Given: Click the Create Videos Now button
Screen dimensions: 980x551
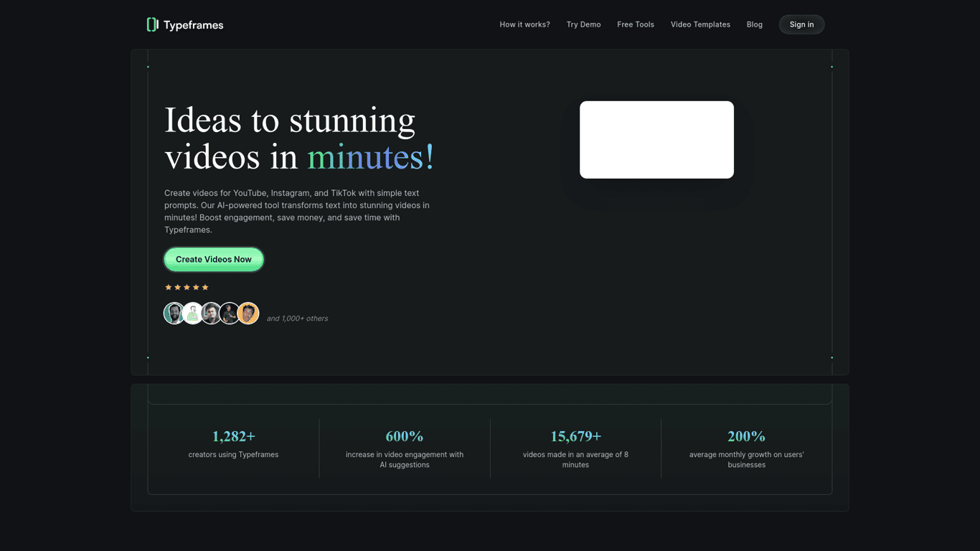Looking at the screenshot, I should click(x=214, y=260).
